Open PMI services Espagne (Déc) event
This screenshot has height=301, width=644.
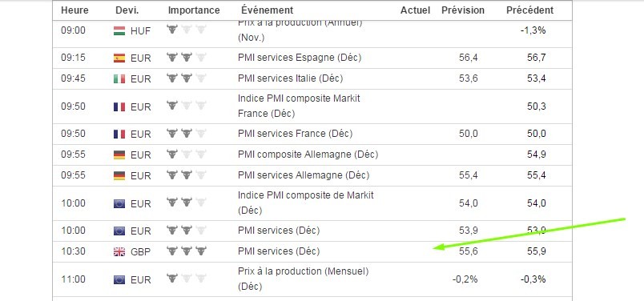coord(300,58)
